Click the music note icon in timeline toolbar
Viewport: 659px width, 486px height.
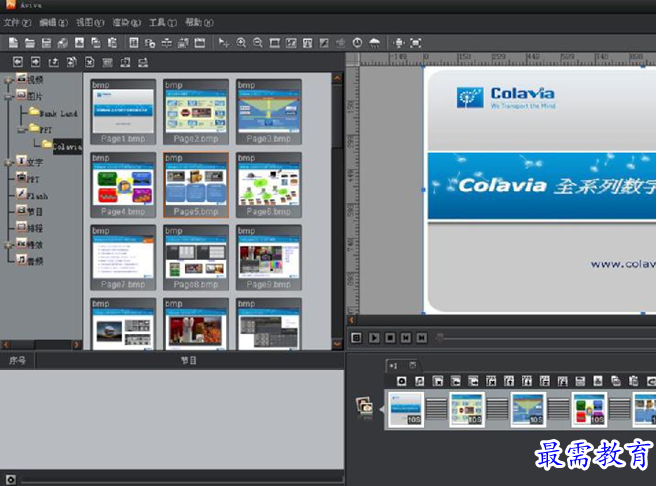click(x=419, y=381)
